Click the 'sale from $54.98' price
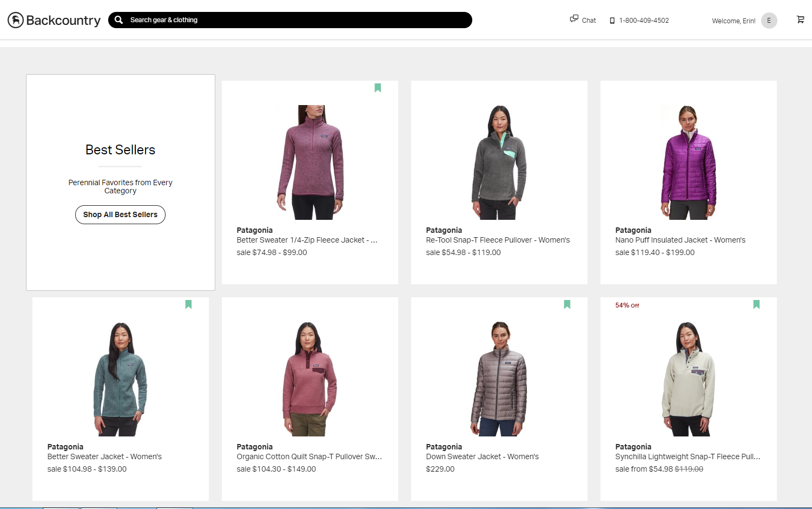 644,469
